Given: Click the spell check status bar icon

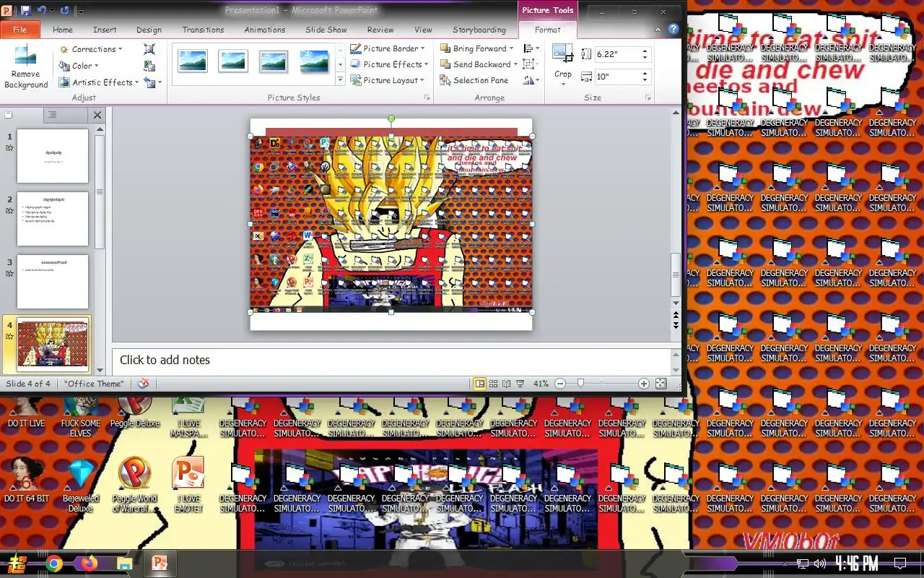Looking at the screenshot, I should point(144,384).
